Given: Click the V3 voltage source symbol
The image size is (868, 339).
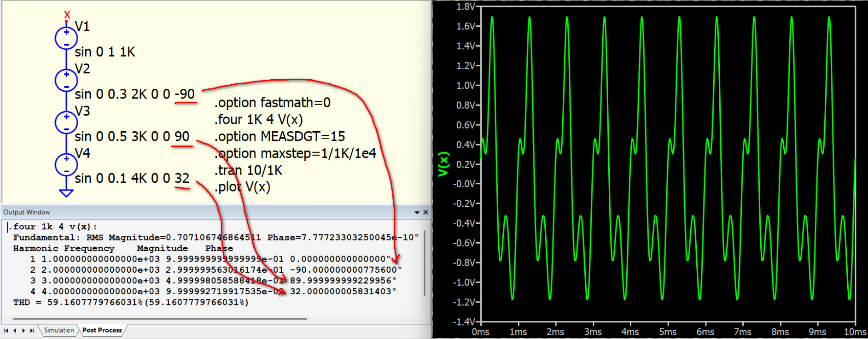Looking at the screenshot, I should coord(66,123).
